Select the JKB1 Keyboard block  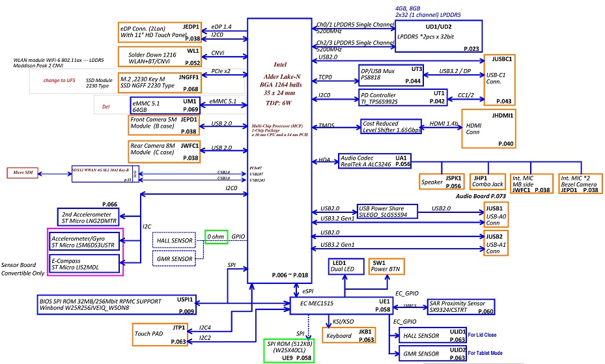348,335
